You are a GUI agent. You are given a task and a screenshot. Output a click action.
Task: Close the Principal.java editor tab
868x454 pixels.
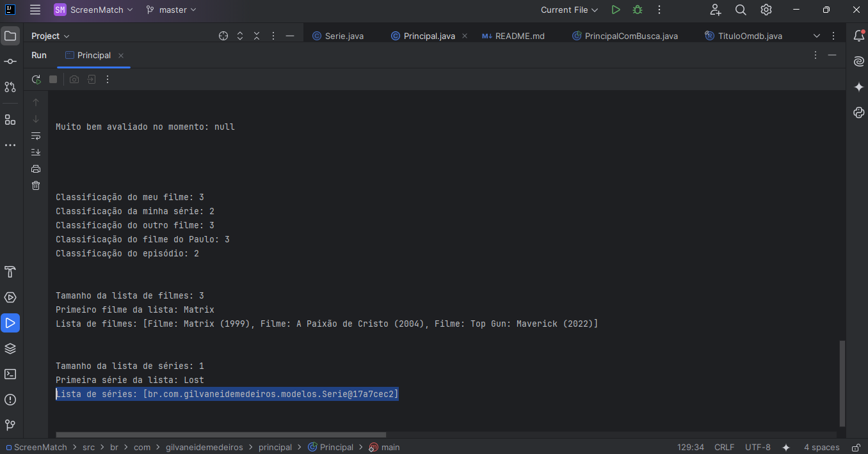point(465,36)
